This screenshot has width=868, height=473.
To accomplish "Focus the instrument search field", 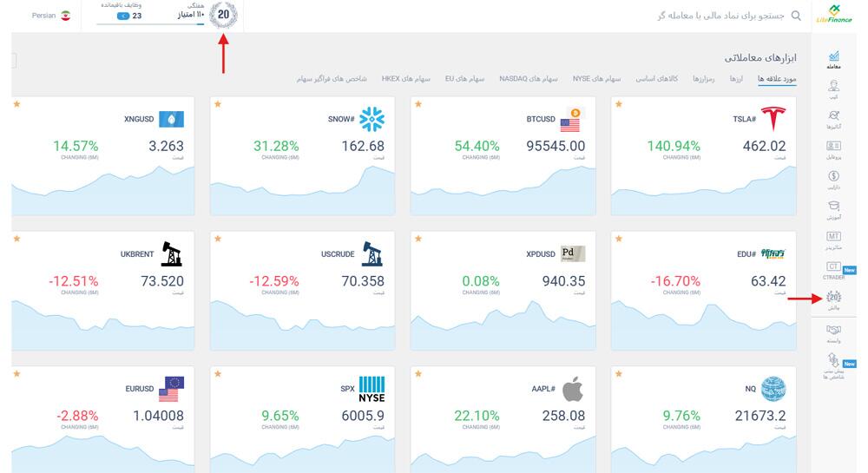I will click(x=720, y=16).
